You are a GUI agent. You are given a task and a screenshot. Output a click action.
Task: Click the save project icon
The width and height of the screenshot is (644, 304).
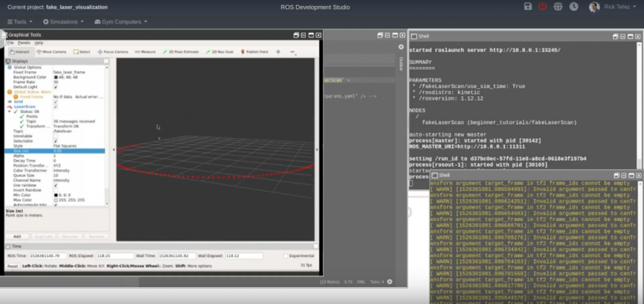coord(527,7)
